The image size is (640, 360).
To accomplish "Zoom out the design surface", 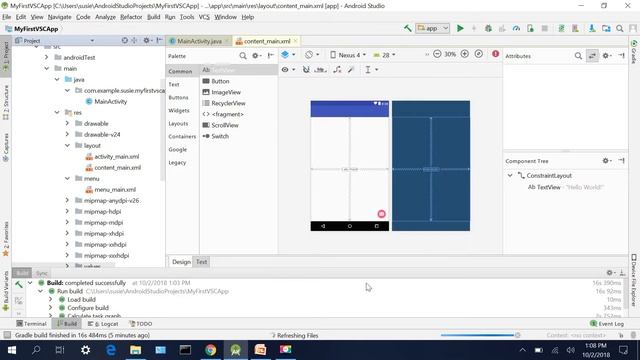I will (437, 54).
